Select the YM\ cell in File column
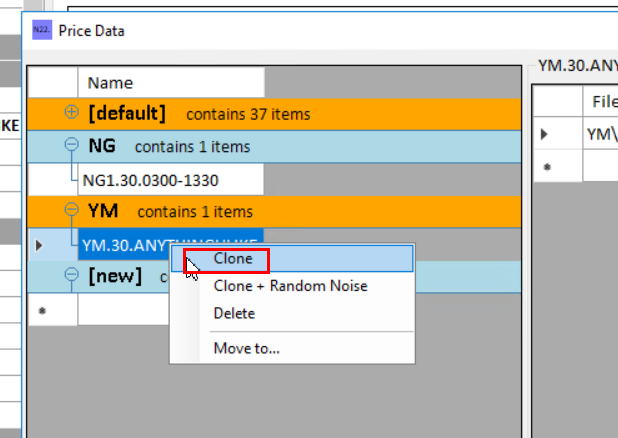This screenshot has height=438, width=618. tap(600, 133)
